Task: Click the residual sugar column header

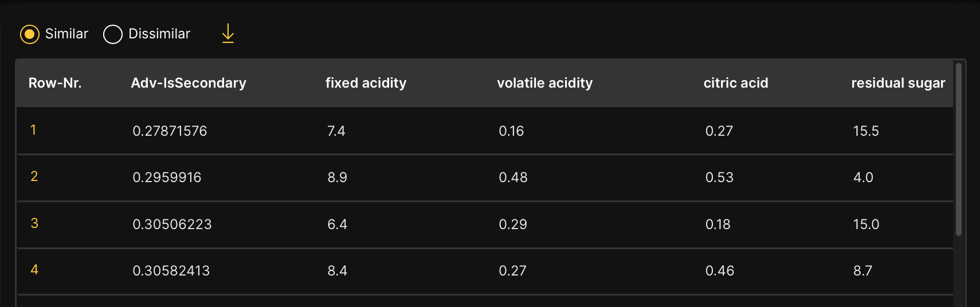Action: click(x=897, y=83)
